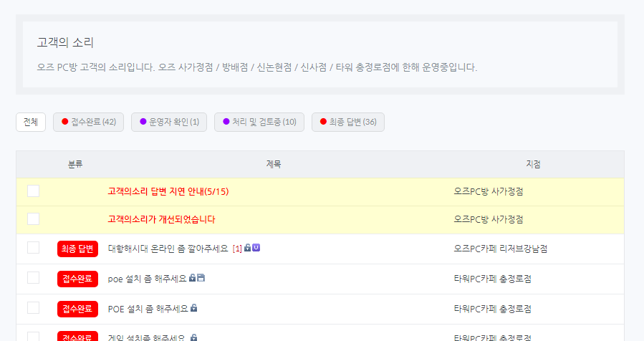The image size is (644, 341).
Task: Click the lock icon beside 게임 설치좀 해주세요
Action: [x=194, y=337]
